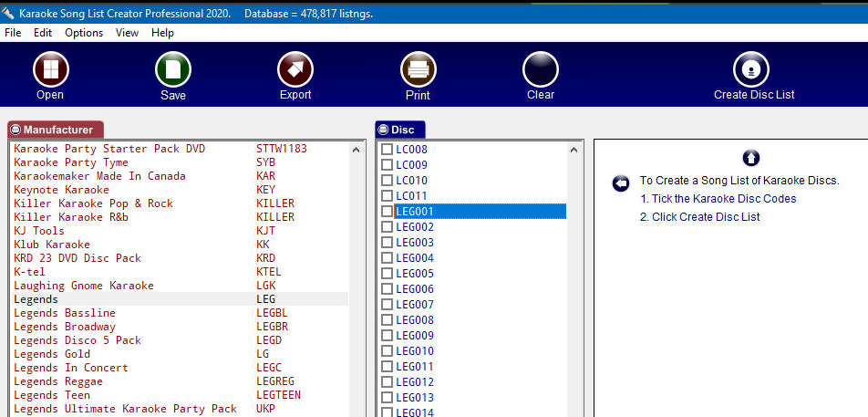Select Legends In Concert manufacturer
Screen dimensions: 868x417
point(180,368)
